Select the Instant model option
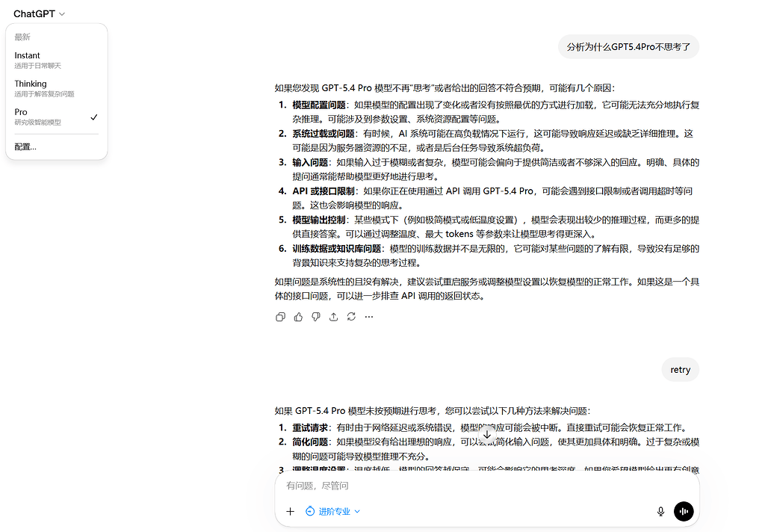This screenshot has width=765, height=532. tap(56, 60)
